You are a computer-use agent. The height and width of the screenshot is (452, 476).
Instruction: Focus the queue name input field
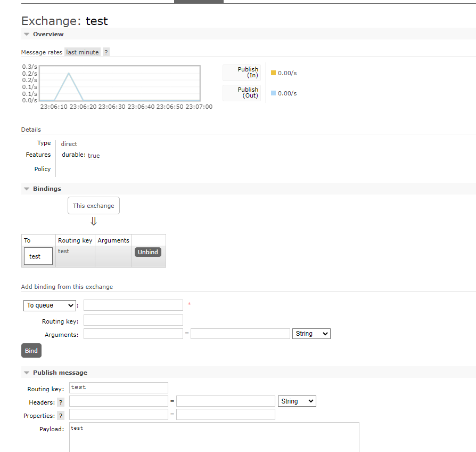click(x=133, y=305)
